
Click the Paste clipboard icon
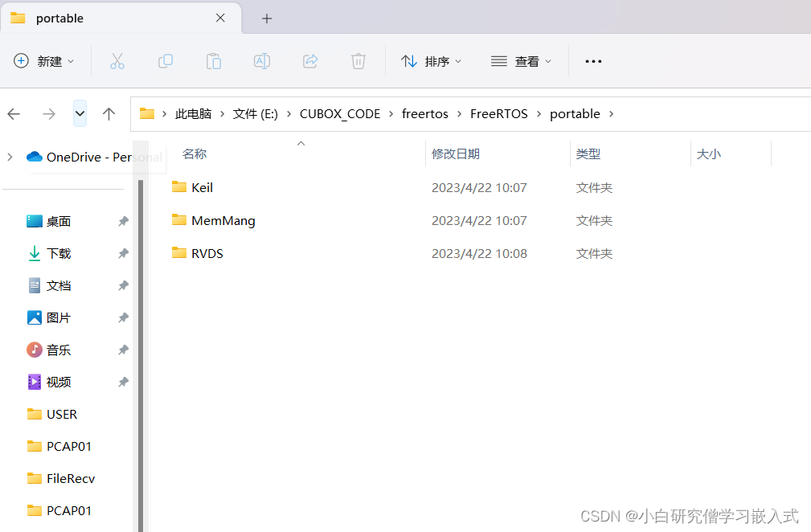pyautogui.click(x=214, y=61)
